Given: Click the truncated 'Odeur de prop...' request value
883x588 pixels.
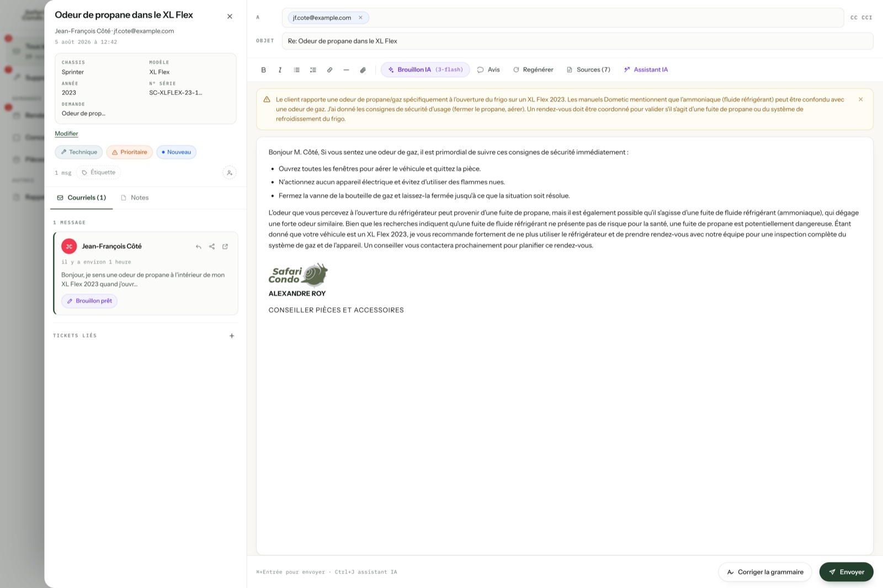Looking at the screenshot, I should [83, 114].
